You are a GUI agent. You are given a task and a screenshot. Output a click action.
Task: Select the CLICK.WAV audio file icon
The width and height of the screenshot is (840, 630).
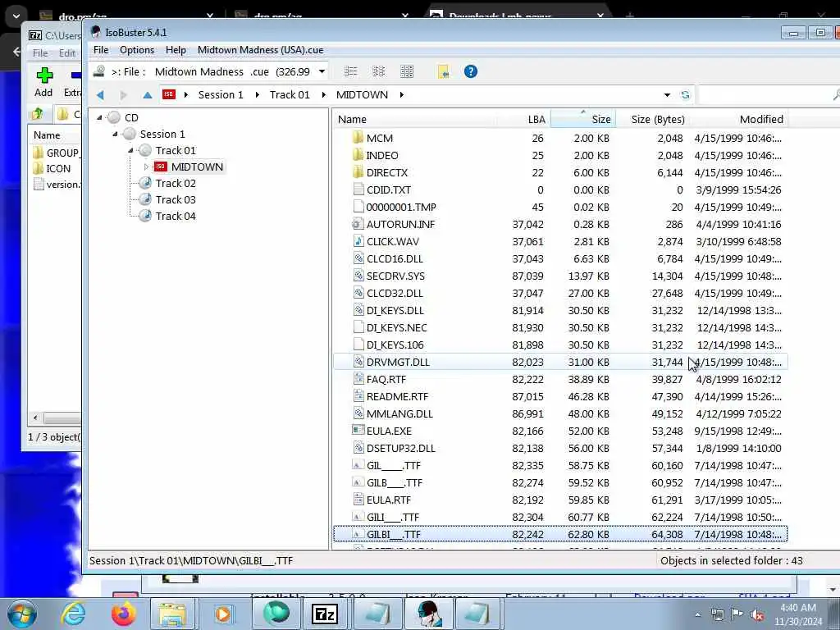point(358,242)
